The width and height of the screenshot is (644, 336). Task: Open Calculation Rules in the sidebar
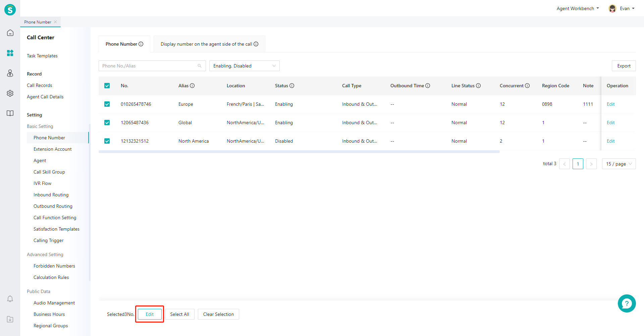pyautogui.click(x=51, y=277)
